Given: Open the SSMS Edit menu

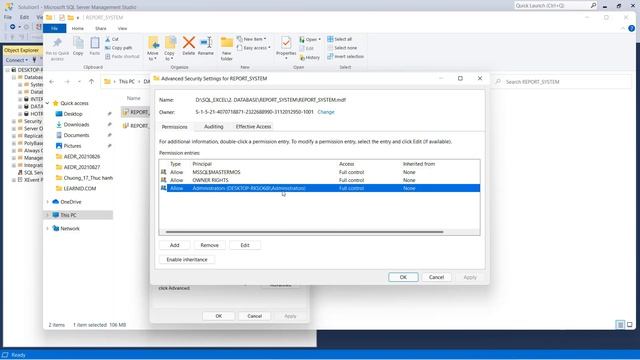Looking at the screenshot, I should click(24, 17).
